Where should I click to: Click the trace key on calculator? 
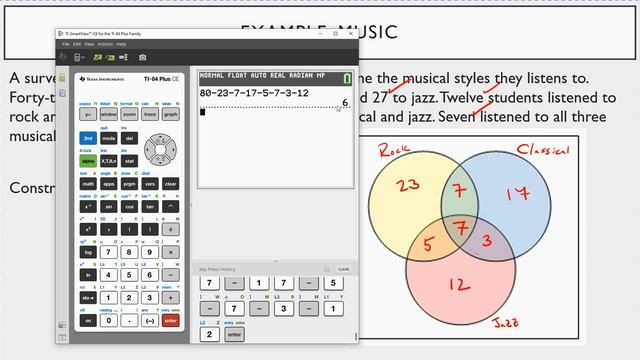click(x=150, y=114)
